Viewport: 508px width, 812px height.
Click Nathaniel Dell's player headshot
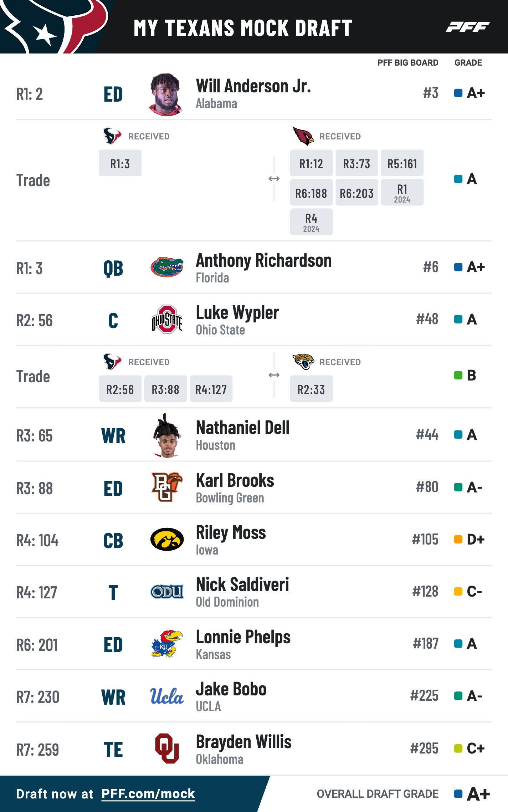(x=166, y=436)
